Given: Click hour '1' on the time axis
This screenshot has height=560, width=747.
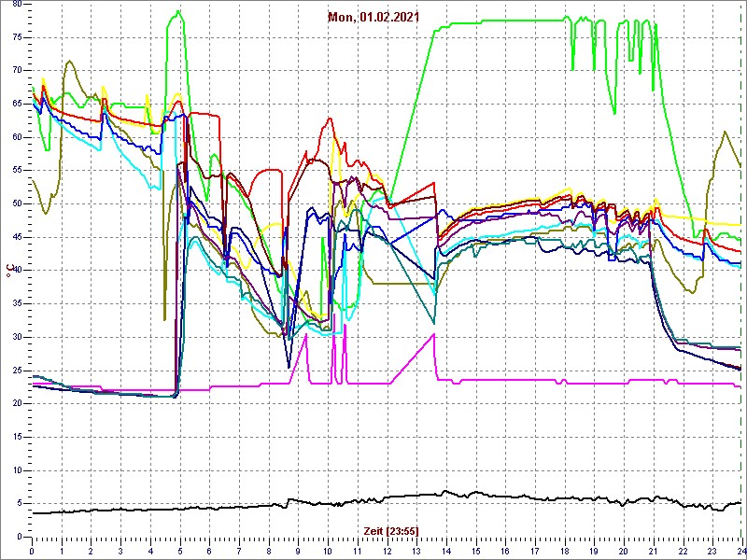Looking at the screenshot, I should [62, 551].
